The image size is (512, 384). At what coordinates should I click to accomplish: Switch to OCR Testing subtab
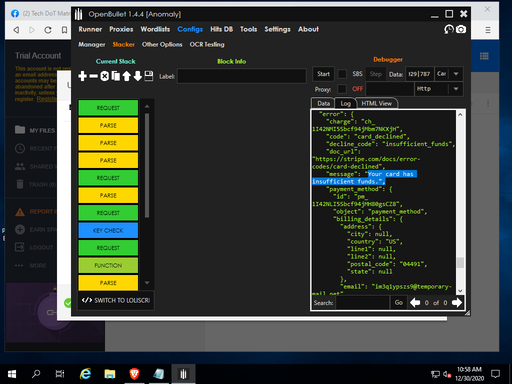click(207, 45)
